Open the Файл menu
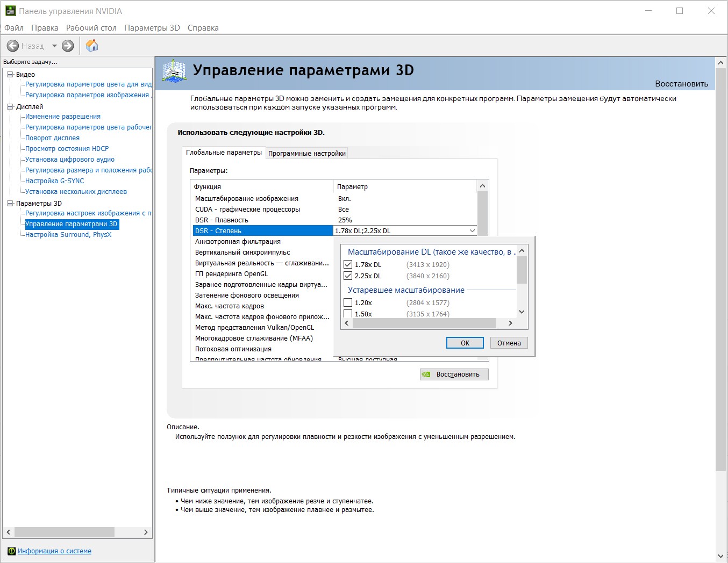The image size is (728, 563). point(14,28)
